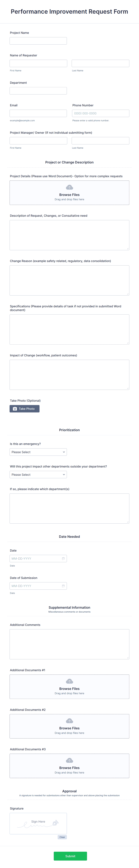Click Browse Files under Project Details

69,195
